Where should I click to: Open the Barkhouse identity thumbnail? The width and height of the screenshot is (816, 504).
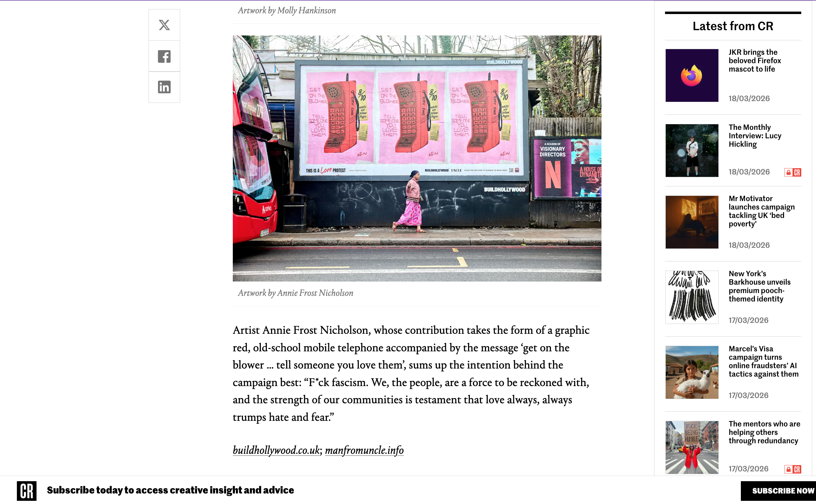pos(692,297)
